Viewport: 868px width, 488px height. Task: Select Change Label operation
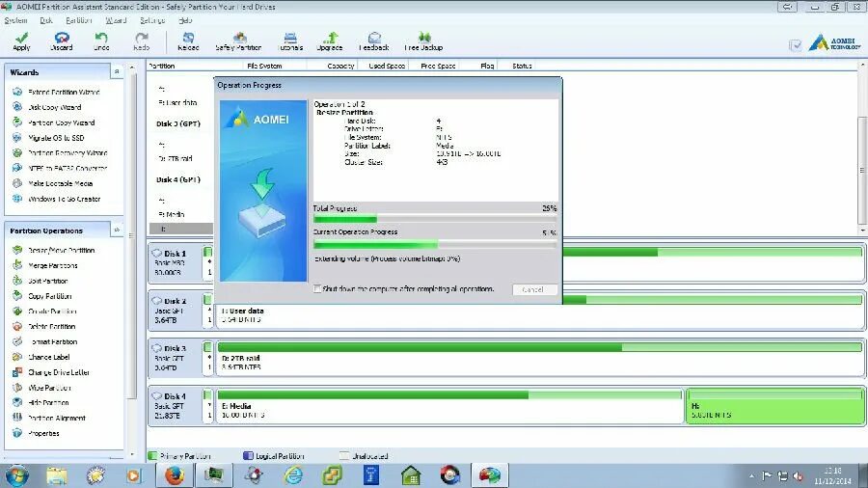49,357
